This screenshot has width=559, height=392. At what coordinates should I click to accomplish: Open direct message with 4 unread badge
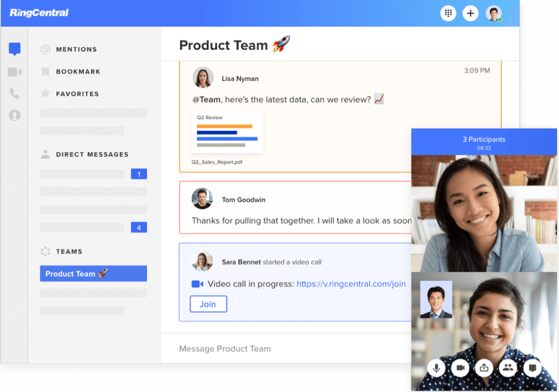point(93,228)
